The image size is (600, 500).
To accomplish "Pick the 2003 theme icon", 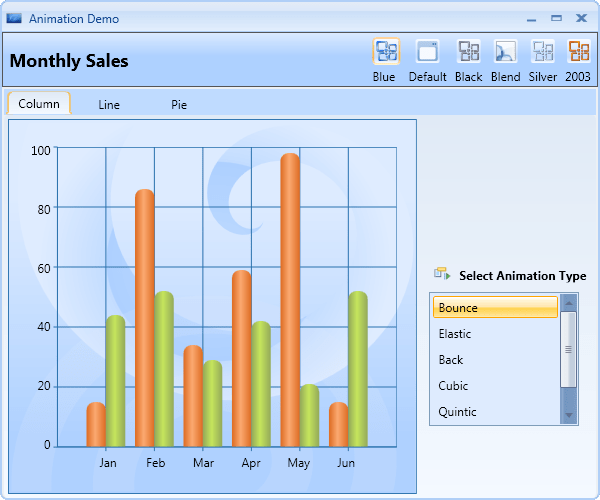I will (x=578, y=51).
